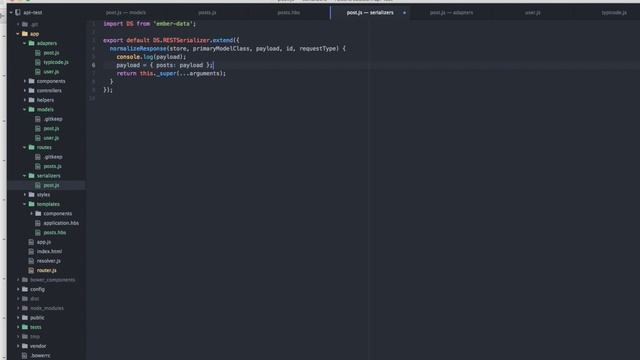Click the tests folder icon
This screenshot has width=640, height=360.
pos(25,327)
